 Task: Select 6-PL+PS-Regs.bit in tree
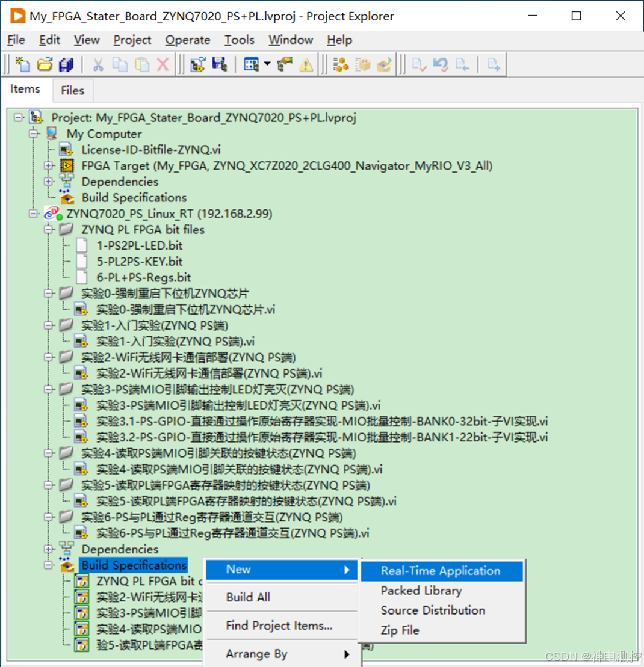[144, 278]
